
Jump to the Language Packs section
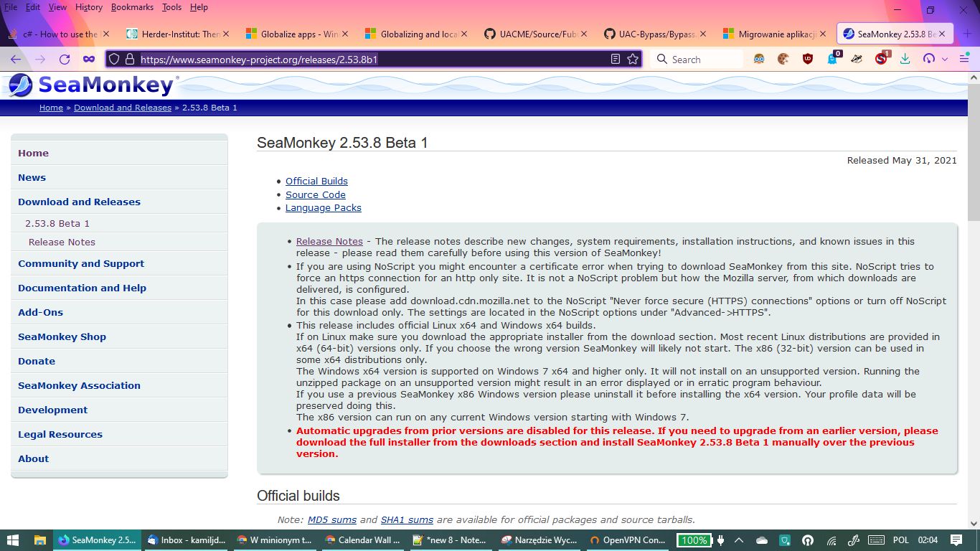click(324, 207)
